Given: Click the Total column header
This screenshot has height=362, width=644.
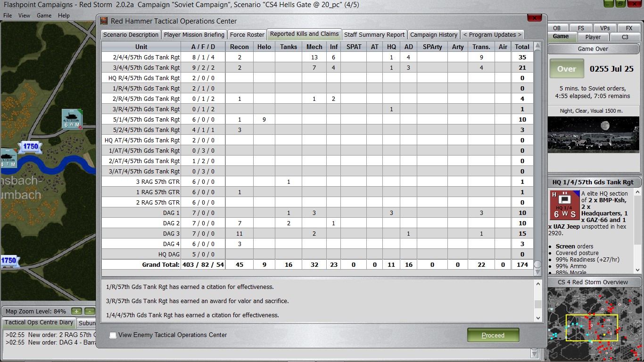Looking at the screenshot, I should 522,47.
